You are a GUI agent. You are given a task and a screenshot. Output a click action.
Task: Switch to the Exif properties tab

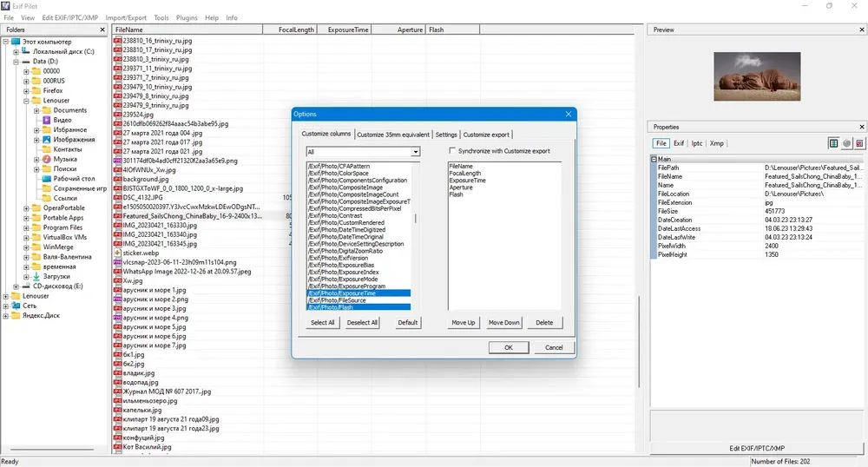click(679, 143)
